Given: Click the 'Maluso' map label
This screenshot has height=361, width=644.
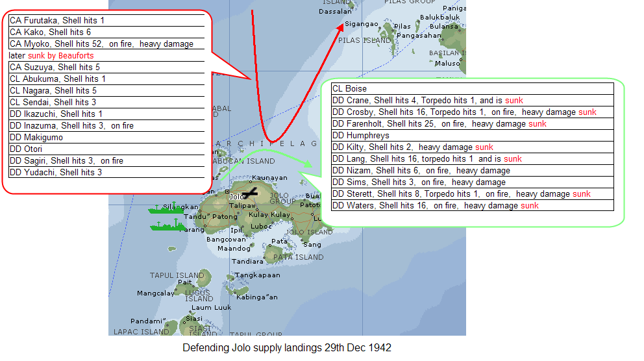Looking at the screenshot, I should [x=447, y=63].
